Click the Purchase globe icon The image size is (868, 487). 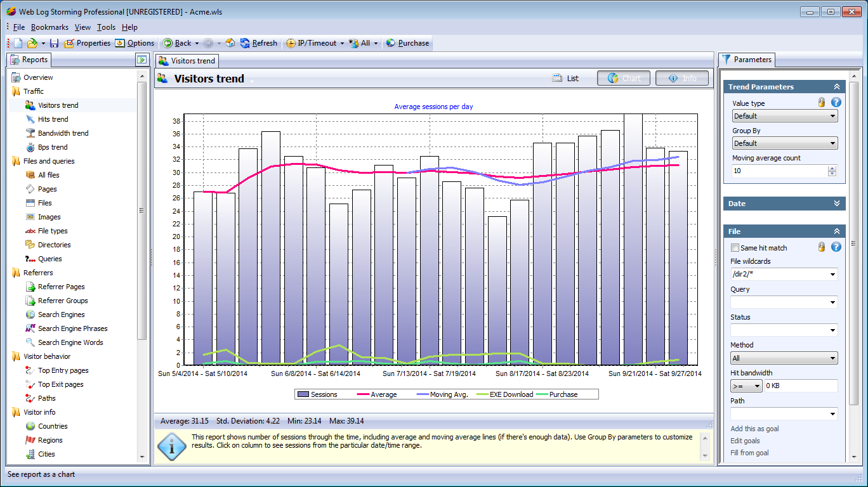391,43
